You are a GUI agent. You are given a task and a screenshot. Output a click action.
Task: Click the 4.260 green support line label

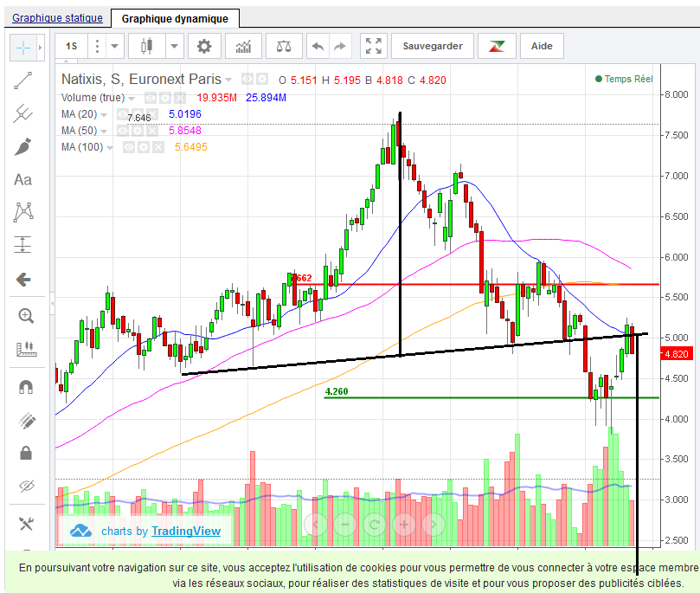pyautogui.click(x=337, y=391)
